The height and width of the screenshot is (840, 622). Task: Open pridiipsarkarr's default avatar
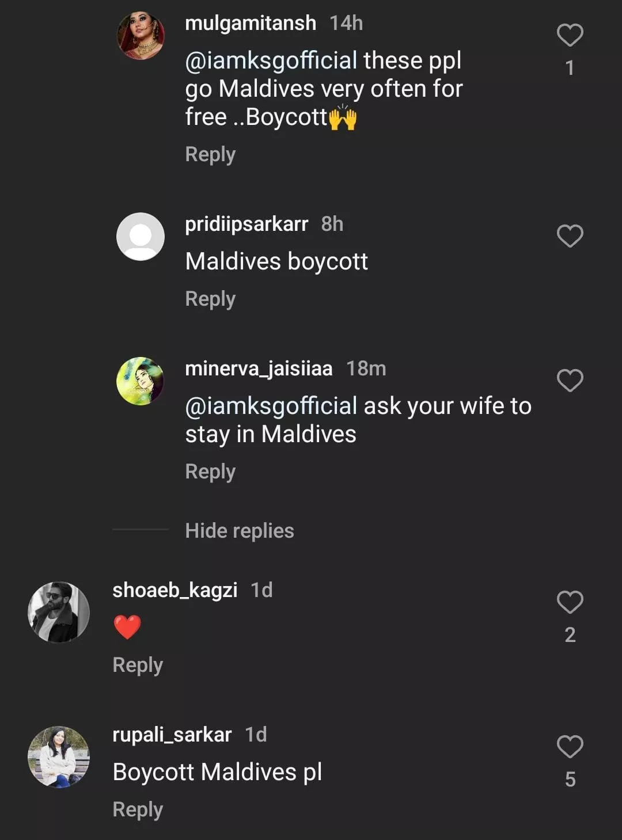[141, 236]
